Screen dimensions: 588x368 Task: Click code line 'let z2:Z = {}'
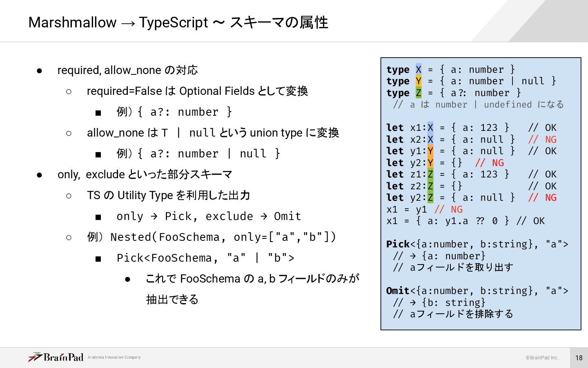(x=425, y=186)
